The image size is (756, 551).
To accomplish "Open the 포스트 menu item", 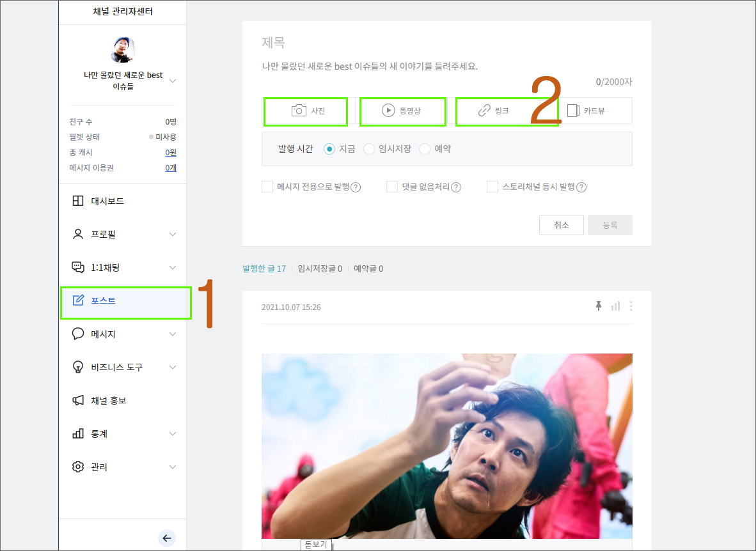I will pyautogui.click(x=123, y=301).
